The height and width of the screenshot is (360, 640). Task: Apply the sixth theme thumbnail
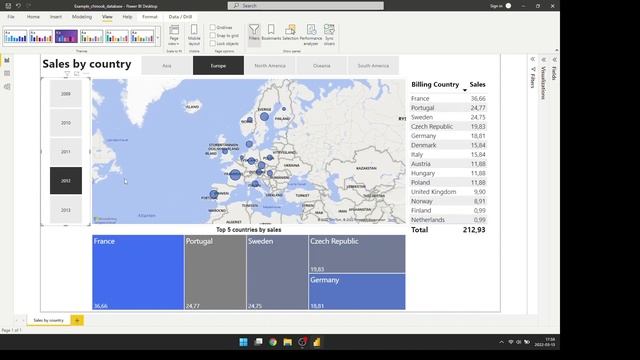click(142, 37)
